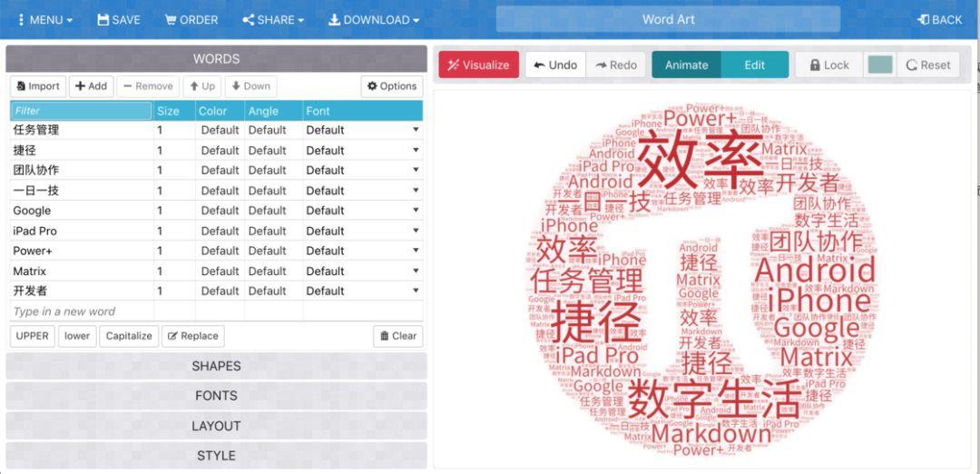Open the DOWNLOAD dropdown

point(374,20)
